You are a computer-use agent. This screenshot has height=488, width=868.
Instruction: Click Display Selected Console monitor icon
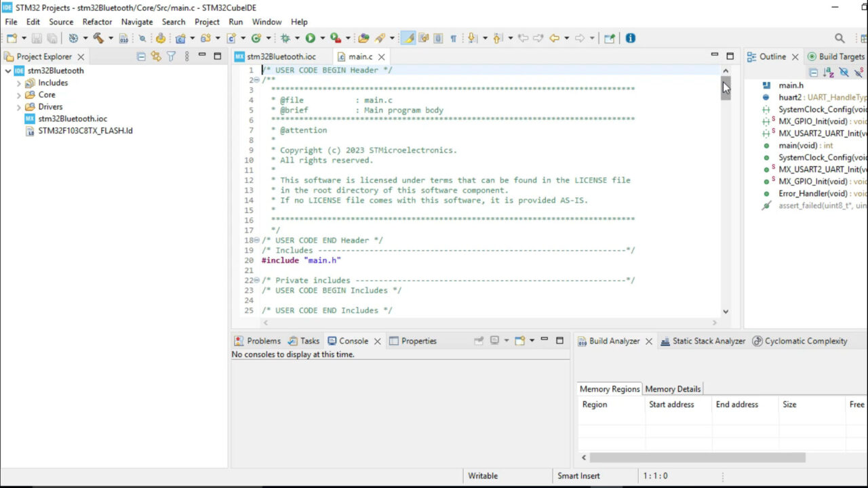(494, 341)
